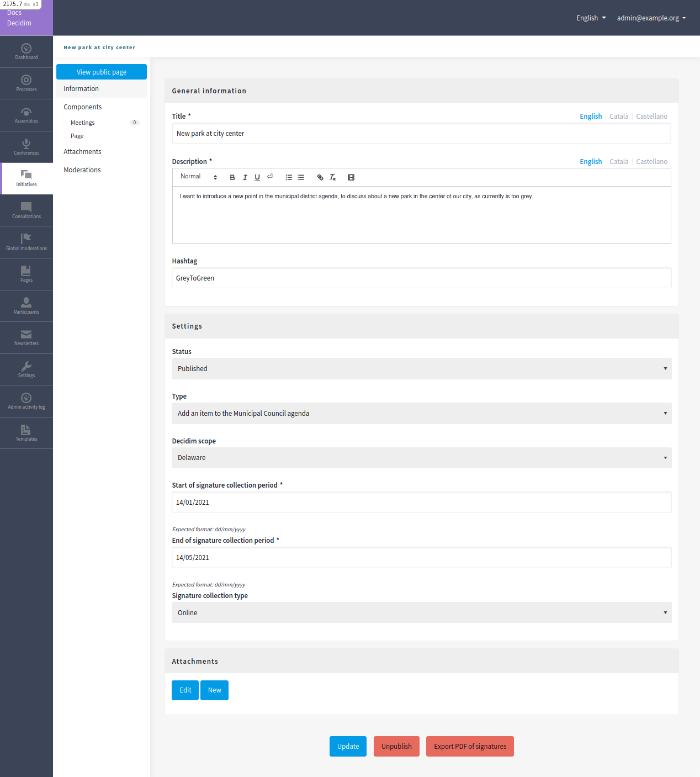Open Participants sidebar icon

26,306
